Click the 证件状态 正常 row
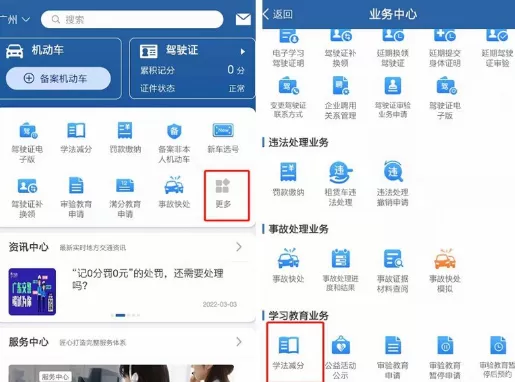515x382 pixels. (x=192, y=88)
